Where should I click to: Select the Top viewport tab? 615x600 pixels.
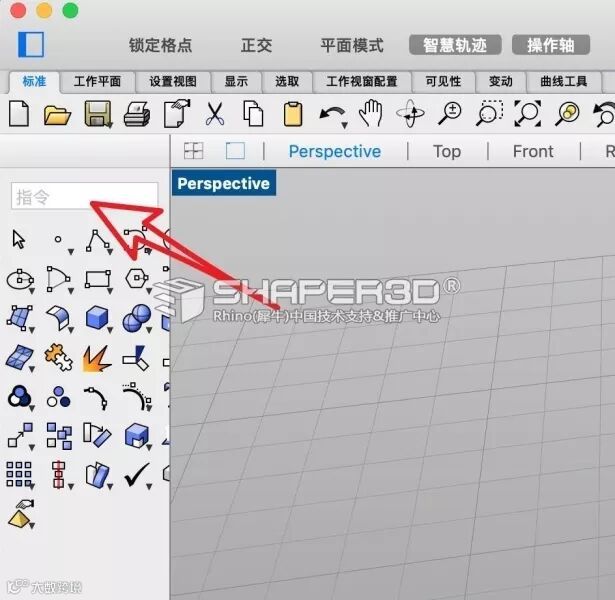447,151
